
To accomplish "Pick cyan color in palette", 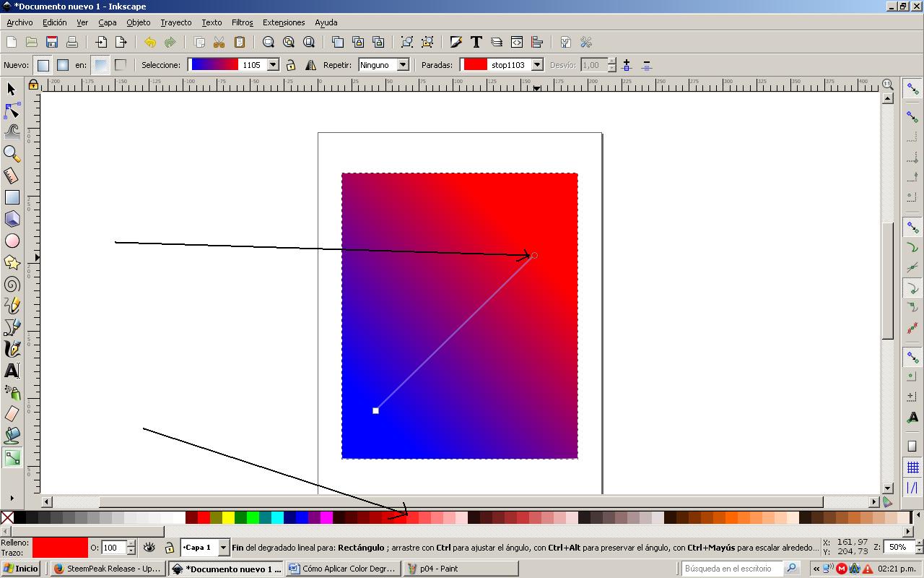I will click(x=277, y=517).
